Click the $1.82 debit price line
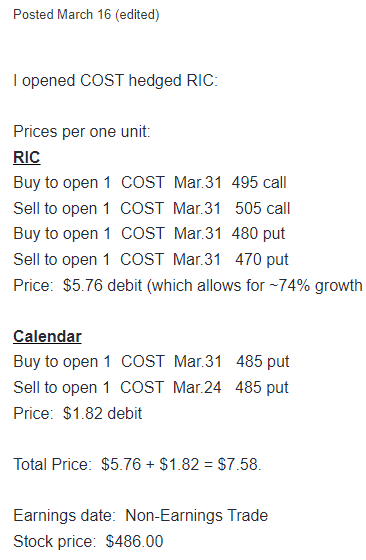The height and width of the screenshot is (560, 366). [x=77, y=413]
